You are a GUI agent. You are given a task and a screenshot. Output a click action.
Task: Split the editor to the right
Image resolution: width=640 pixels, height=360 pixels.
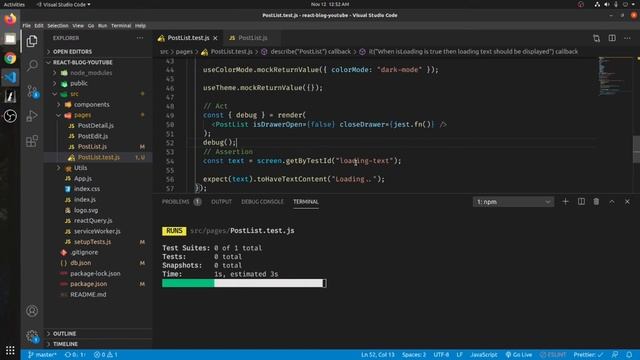click(x=612, y=38)
